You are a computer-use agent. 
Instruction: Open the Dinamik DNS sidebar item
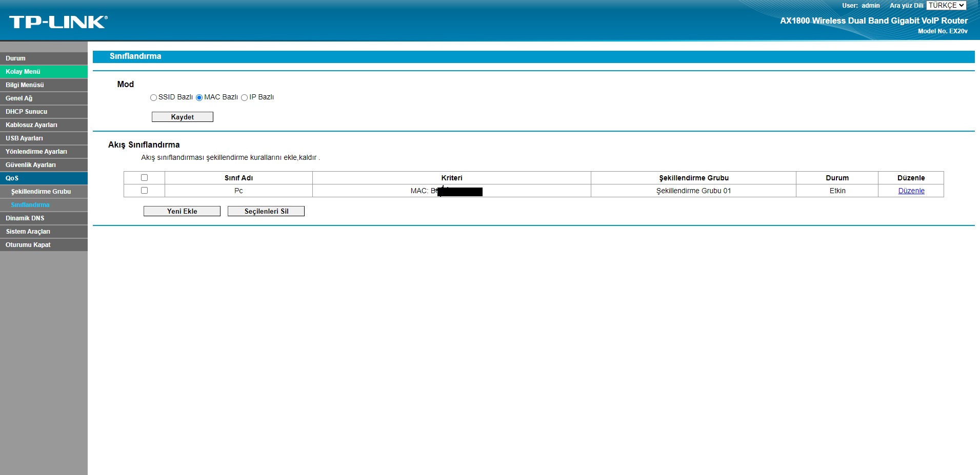coord(44,218)
